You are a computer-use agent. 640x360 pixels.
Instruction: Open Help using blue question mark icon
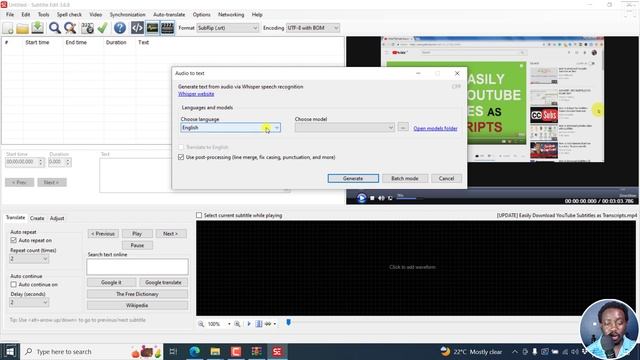tap(120, 28)
